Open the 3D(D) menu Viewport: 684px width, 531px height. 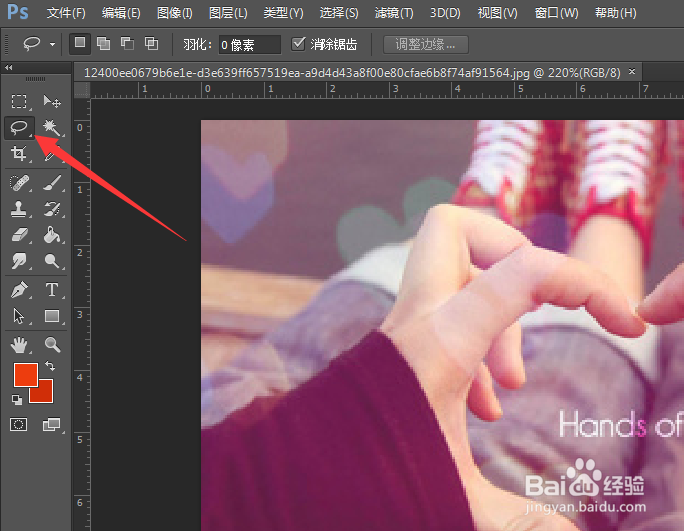[445, 13]
